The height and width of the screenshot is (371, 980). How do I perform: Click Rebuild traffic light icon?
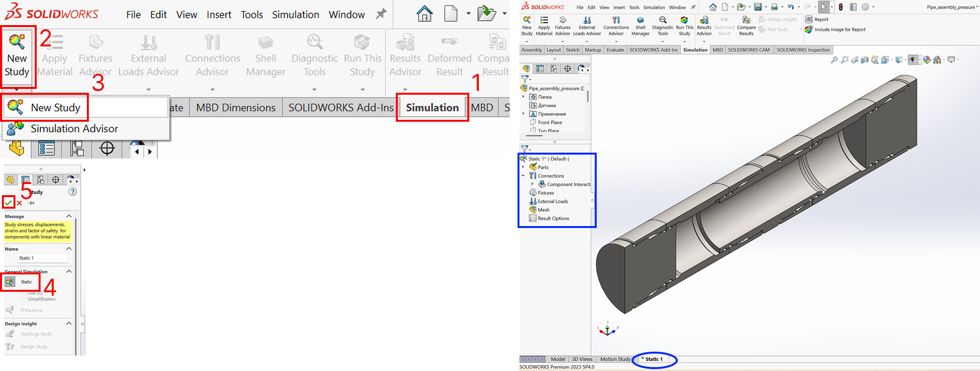(x=841, y=7)
